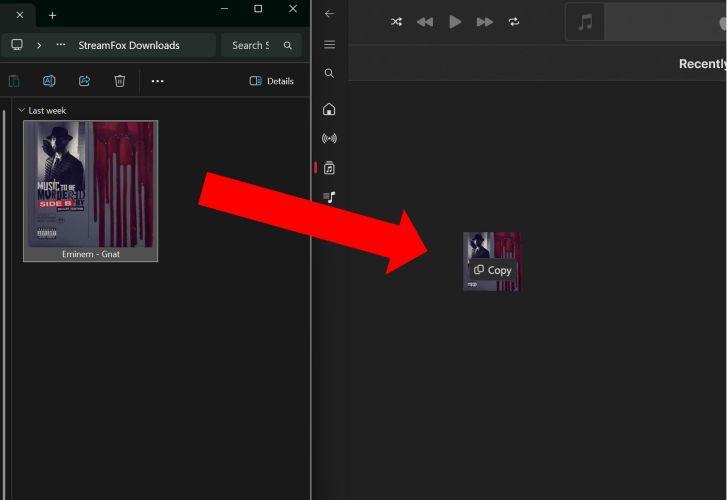Click the Explorer search field

point(261,45)
